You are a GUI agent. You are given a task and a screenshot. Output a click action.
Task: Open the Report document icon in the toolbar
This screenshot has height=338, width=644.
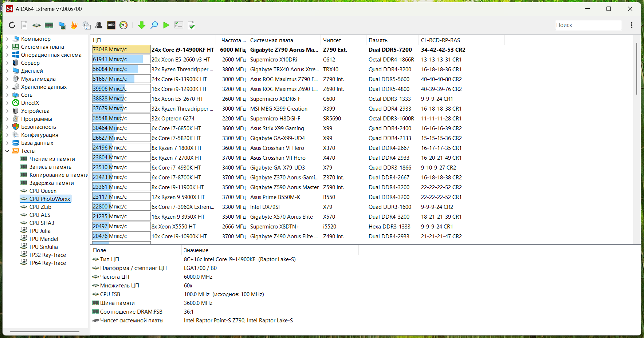tap(24, 25)
